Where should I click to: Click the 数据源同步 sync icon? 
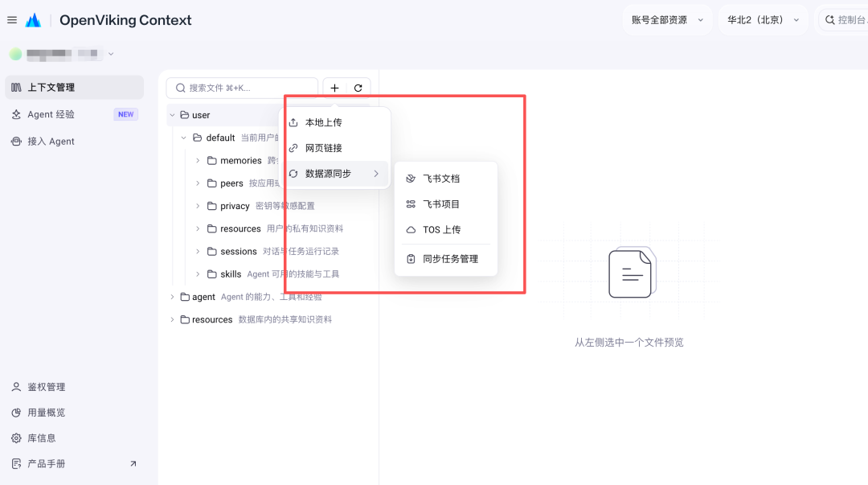293,174
